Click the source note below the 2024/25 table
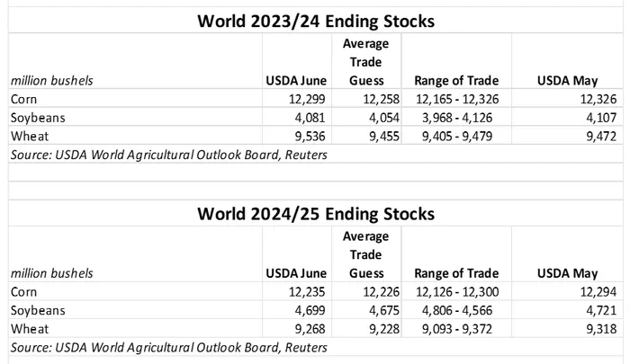 click(x=166, y=345)
